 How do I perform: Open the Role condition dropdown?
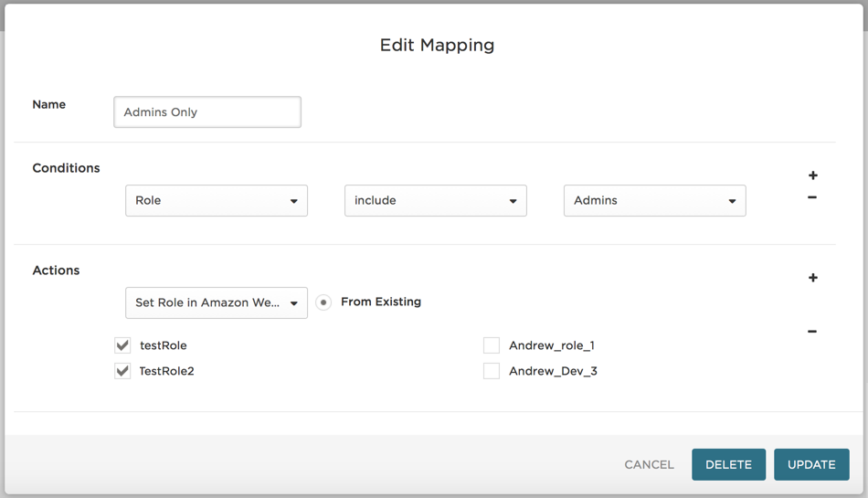[x=217, y=200]
